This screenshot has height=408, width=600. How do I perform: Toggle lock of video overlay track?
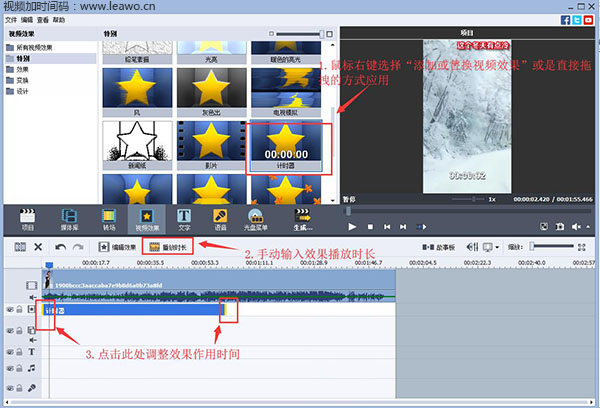click(x=19, y=330)
